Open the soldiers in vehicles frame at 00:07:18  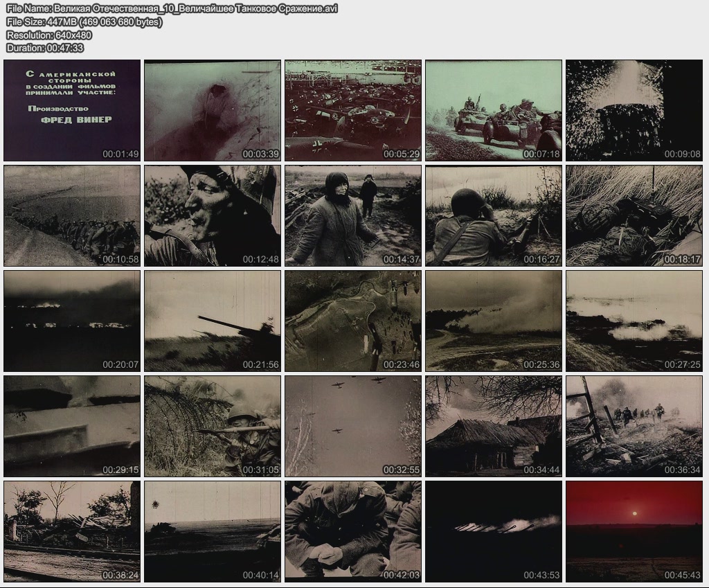point(493,110)
